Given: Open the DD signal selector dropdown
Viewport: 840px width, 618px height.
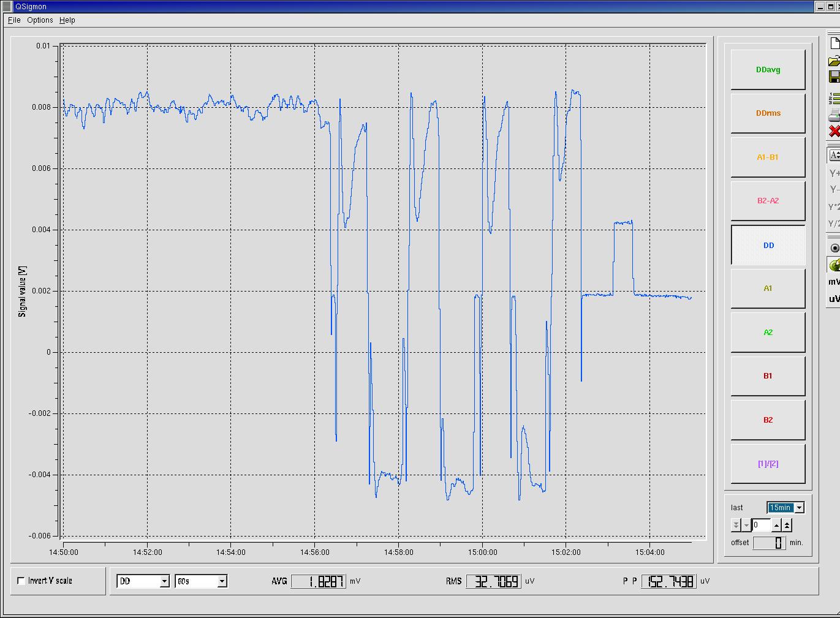Looking at the screenshot, I should [x=164, y=581].
